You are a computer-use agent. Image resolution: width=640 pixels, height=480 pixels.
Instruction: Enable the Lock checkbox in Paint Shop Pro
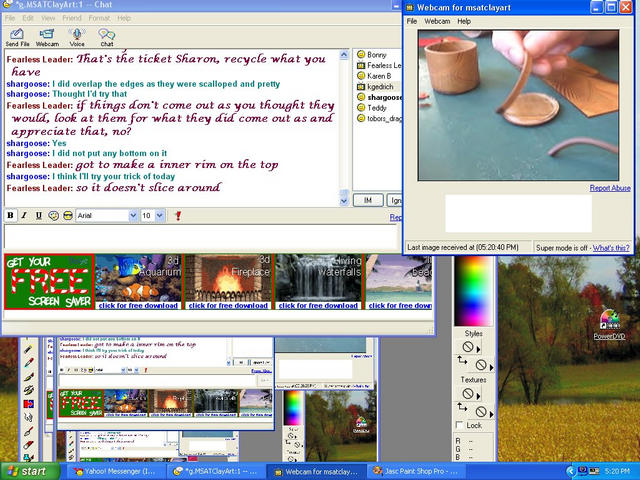460,425
